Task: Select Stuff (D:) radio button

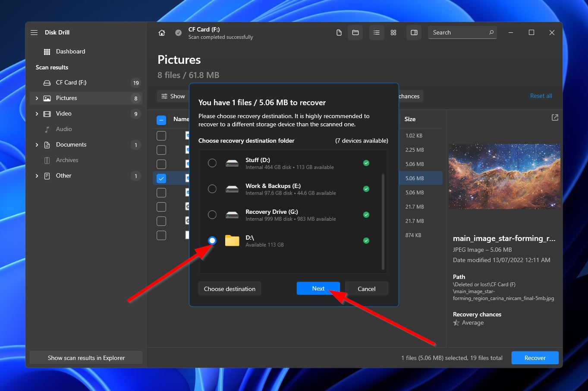Action: 212,163
